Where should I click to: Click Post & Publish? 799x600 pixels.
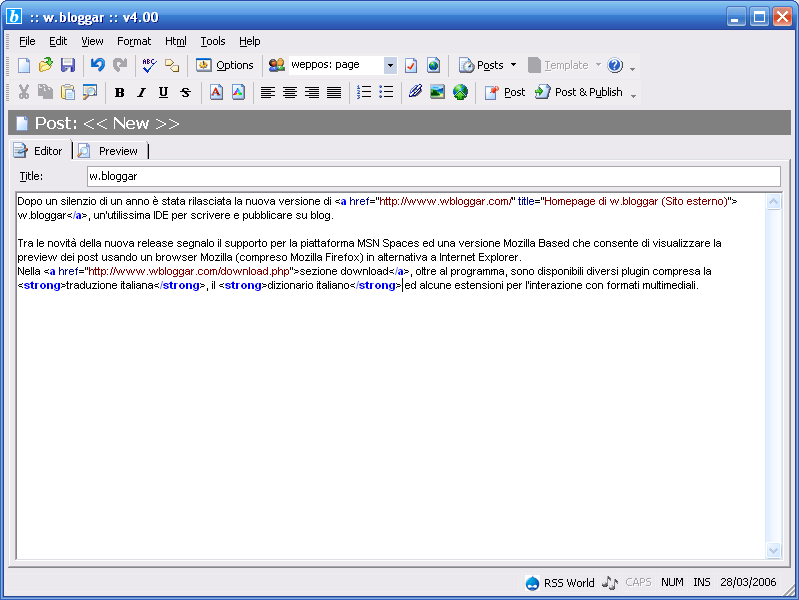tap(579, 92)
